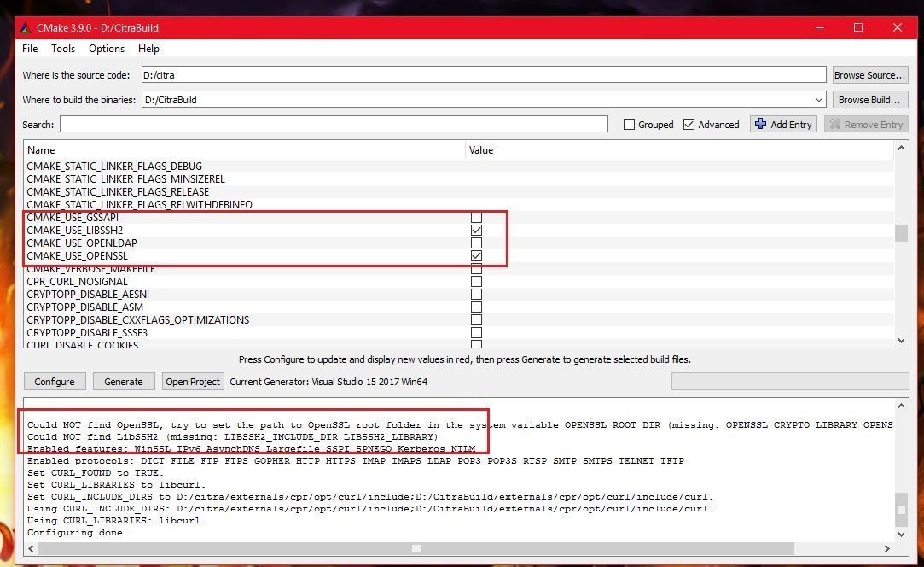The image size is (924, 567).
Task: Click the output log scroll right arrow
Action: click(x=886, y=549)
